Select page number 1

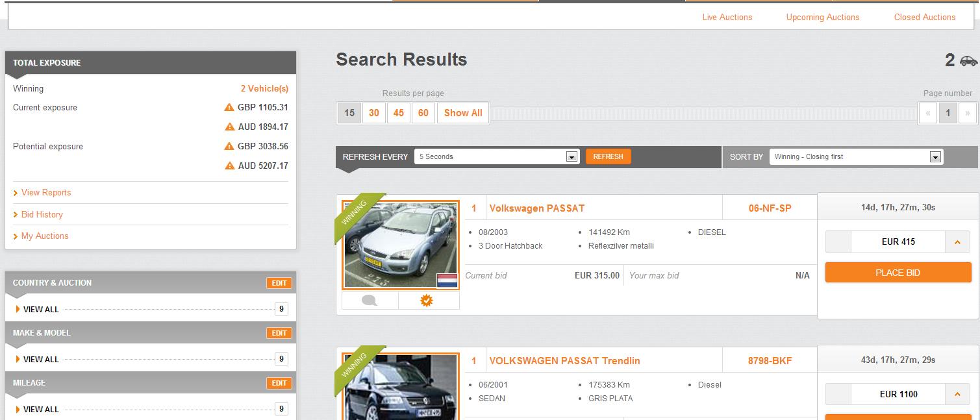coord(948,113)
